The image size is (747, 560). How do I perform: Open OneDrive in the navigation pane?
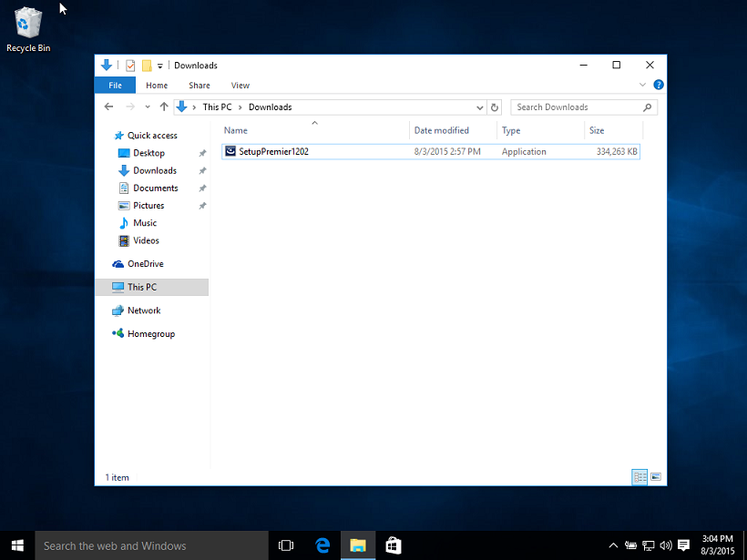(x=146, y=264)
